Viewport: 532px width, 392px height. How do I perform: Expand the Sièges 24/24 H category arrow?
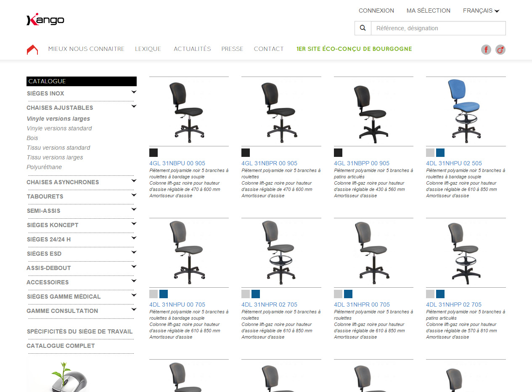(x=134, y=238)
